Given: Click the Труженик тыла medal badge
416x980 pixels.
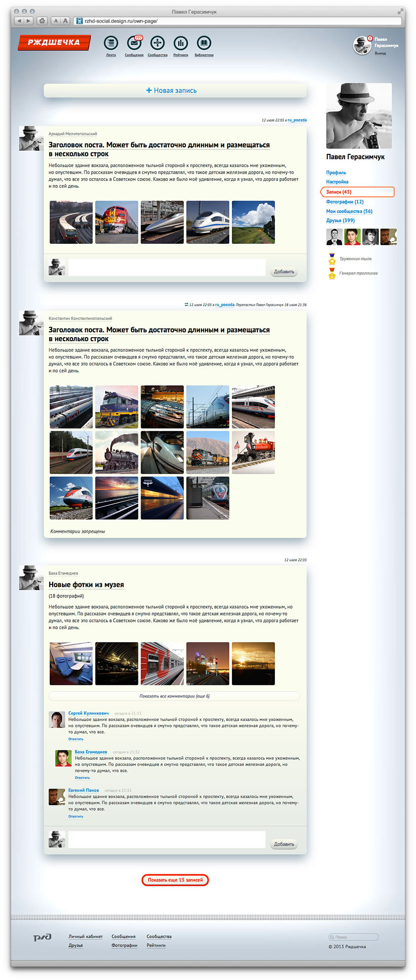Looking at the screenshot, I should click(x=332, y=259).
